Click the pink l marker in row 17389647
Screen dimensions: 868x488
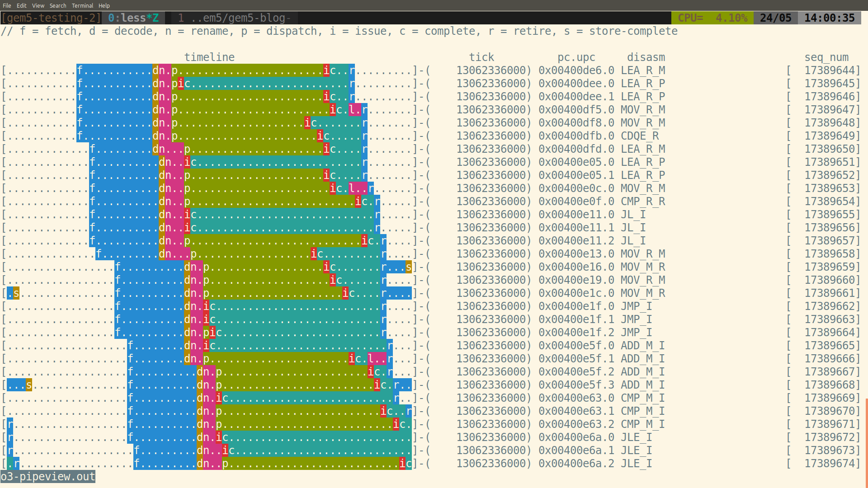coord(352,110)
